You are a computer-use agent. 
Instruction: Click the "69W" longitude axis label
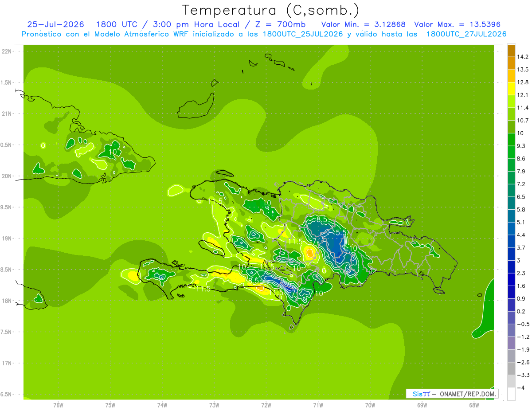(x=422, y=405)
